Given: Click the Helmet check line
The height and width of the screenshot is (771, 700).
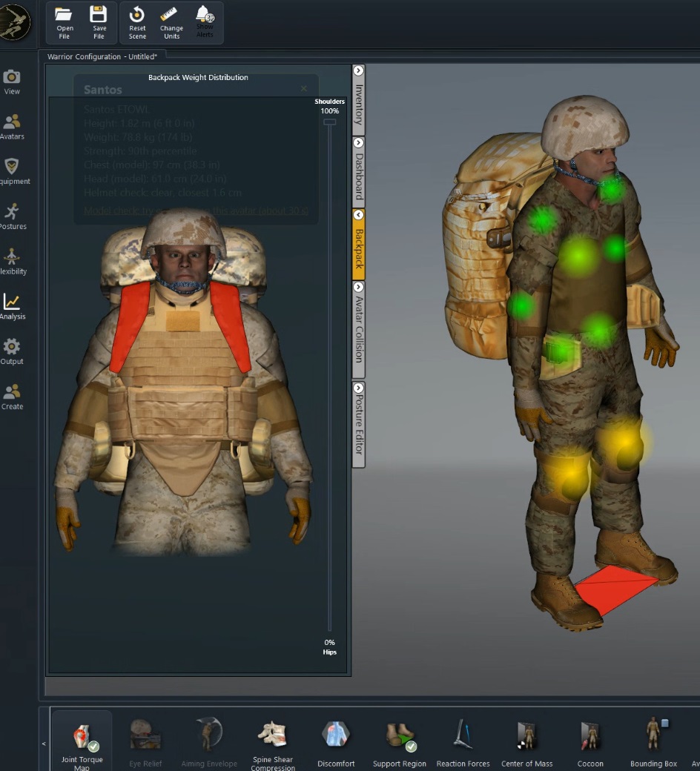Looking at the screenshot, I should pyautogui.click(x=163, y=192).
